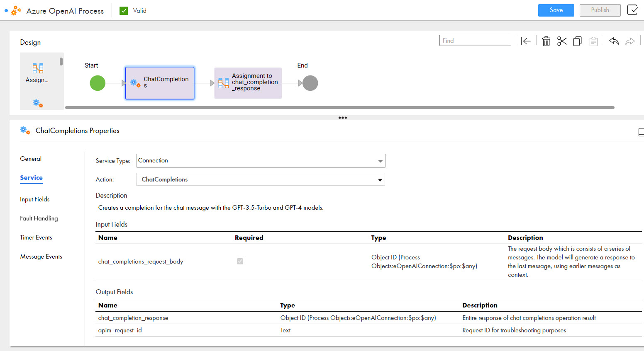Click the Text type cell for apim_request_id
644x351 pixels.
pos(285,330)
